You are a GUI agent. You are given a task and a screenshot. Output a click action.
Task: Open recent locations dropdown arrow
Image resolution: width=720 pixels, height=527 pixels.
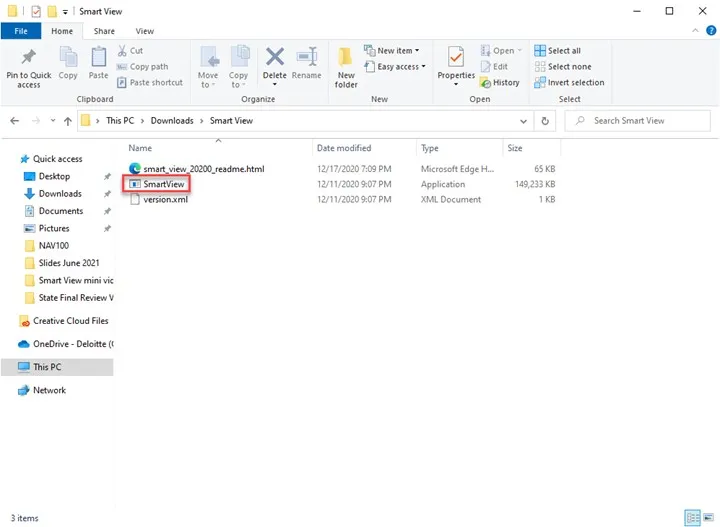(x=53, y=121)
